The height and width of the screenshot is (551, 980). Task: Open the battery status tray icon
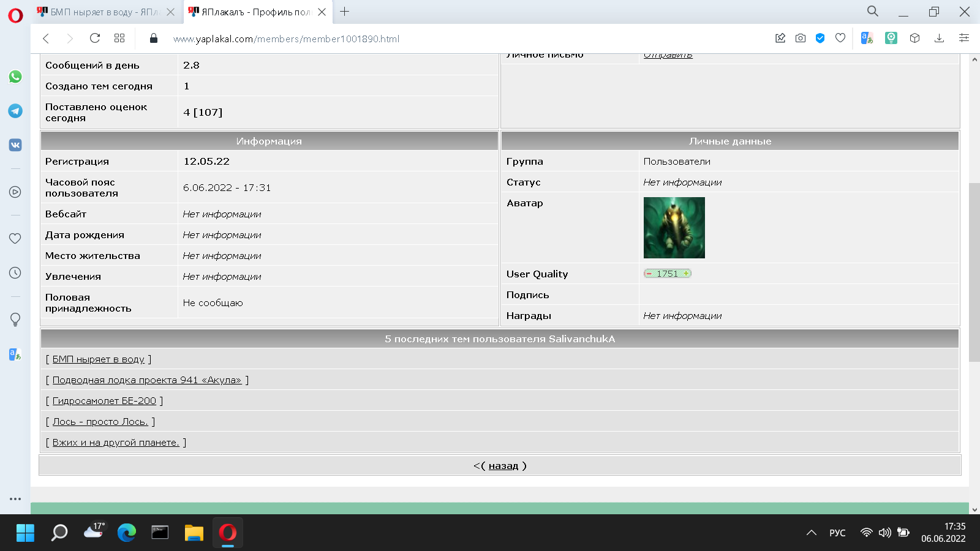point(903,533)
